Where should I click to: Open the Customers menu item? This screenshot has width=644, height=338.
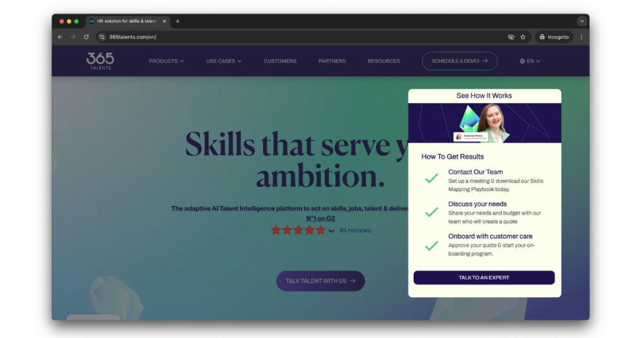[280, 61]
